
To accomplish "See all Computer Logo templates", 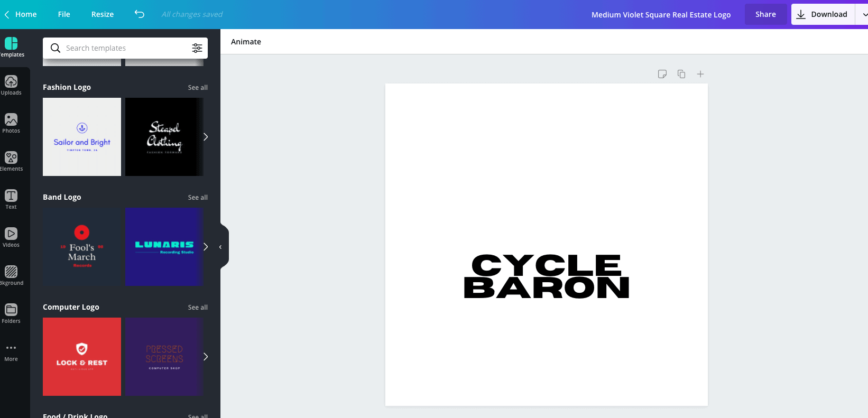I will (x=198, y=308).
